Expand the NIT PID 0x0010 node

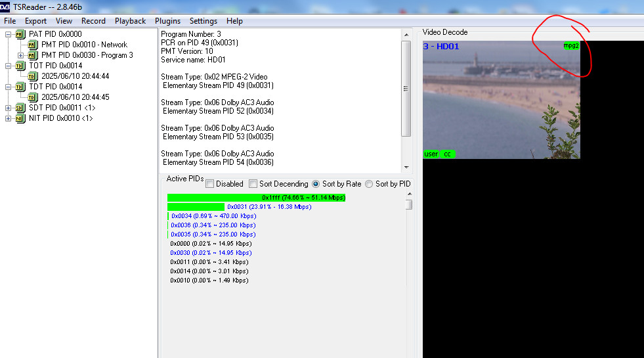pos(8,118)
